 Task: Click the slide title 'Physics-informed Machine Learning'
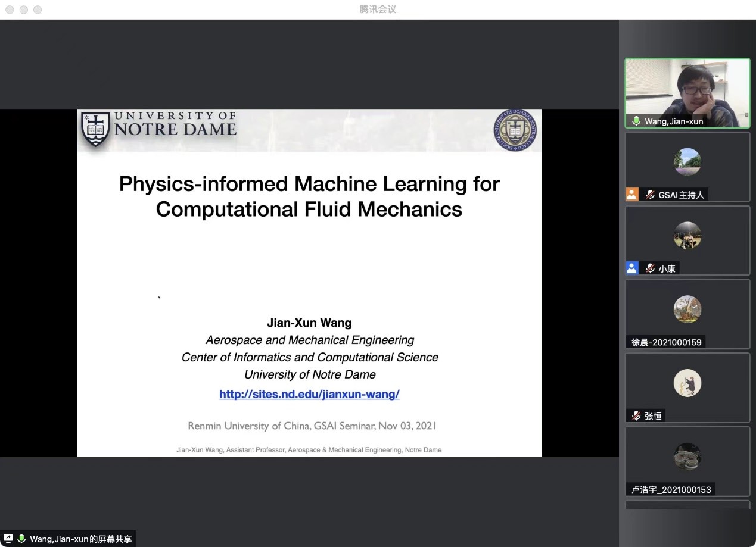tap(309, 184)
